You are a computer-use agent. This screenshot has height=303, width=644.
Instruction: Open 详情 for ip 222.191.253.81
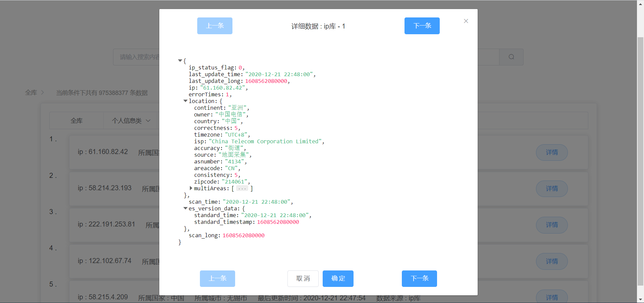(552, 225)
